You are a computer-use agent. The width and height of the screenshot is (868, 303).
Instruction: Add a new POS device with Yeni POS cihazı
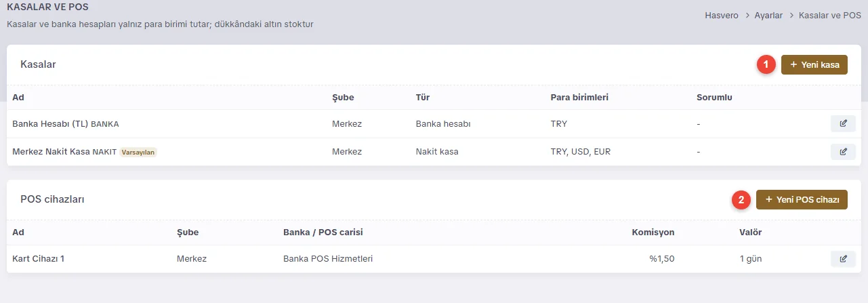(x=802, y=200)
